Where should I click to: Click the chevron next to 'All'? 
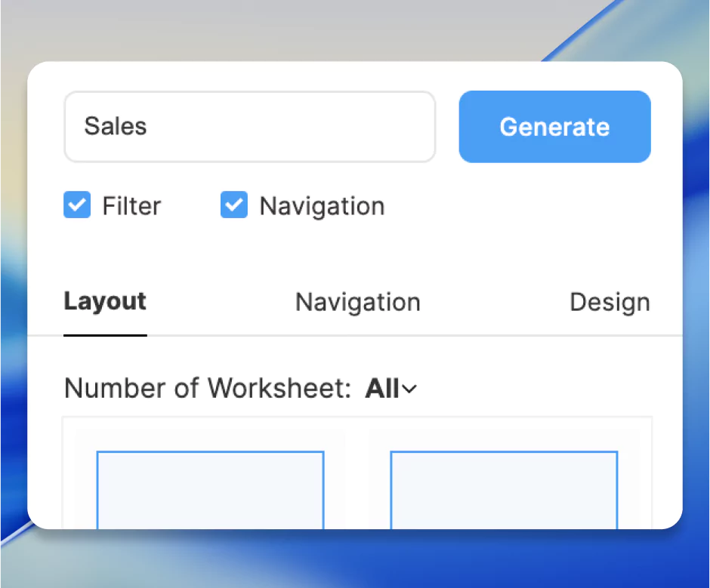[x=409, y=389]
